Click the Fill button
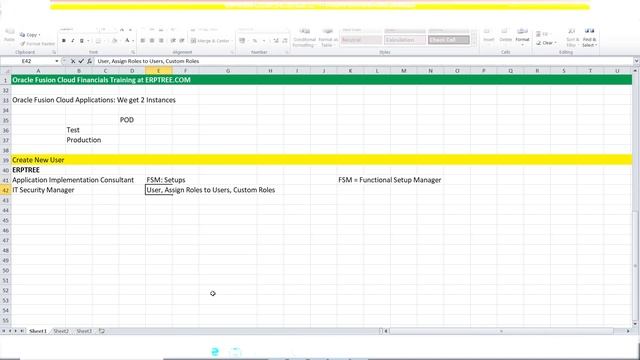640x360 pixels. coord(543,34)
